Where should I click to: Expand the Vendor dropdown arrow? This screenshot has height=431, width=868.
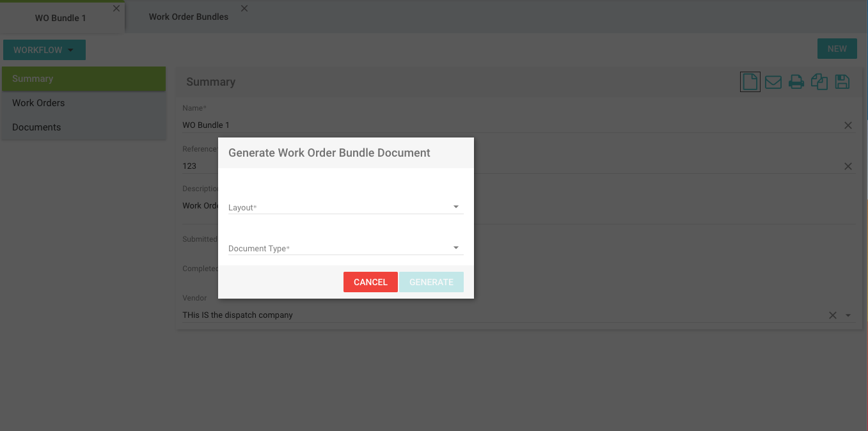click(848, 315)
